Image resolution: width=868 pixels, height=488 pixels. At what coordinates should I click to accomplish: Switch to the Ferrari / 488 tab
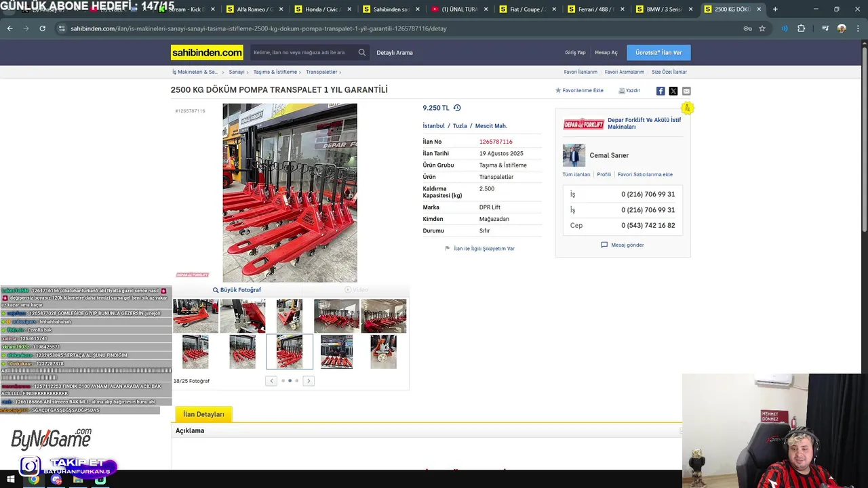pos(596,9)
